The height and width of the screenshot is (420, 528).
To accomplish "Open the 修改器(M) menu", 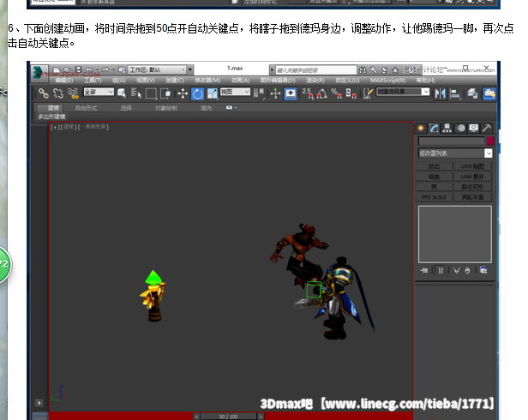I will click(x=207, y=81).
